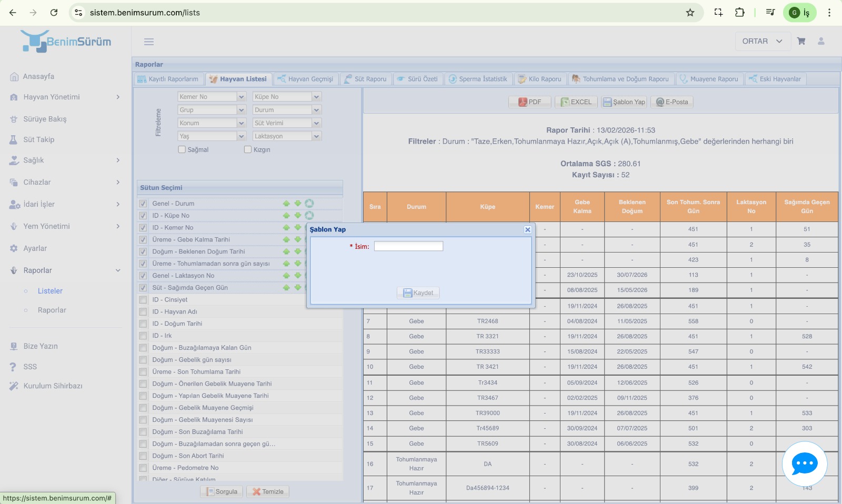Viewport: 842px width, 504px height.
Task: Open the Durum filter dropdown
Action: coord(286,110)
